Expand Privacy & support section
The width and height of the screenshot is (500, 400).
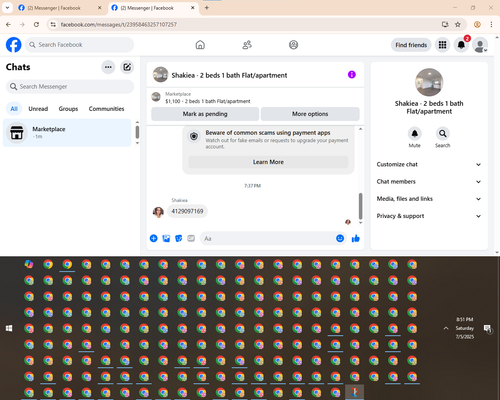[x=429, y=216]
